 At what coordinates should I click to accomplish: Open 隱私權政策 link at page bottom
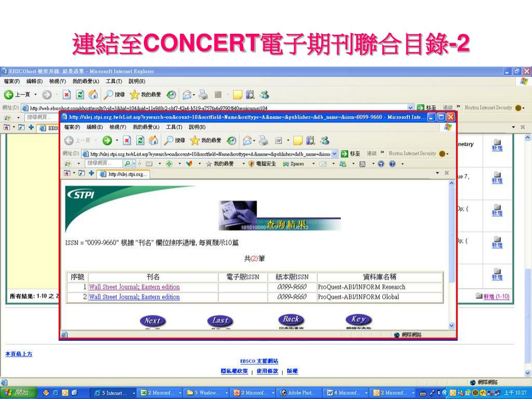[234, 371]
